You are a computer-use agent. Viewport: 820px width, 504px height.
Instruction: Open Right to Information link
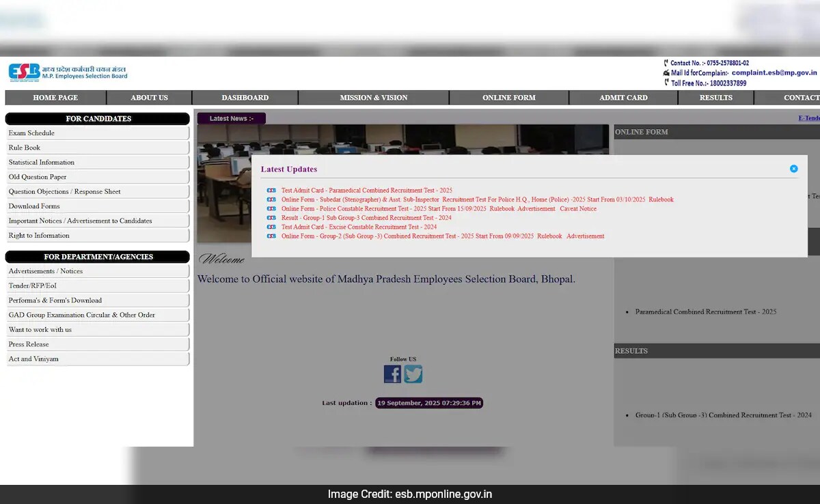click(98, 236)
